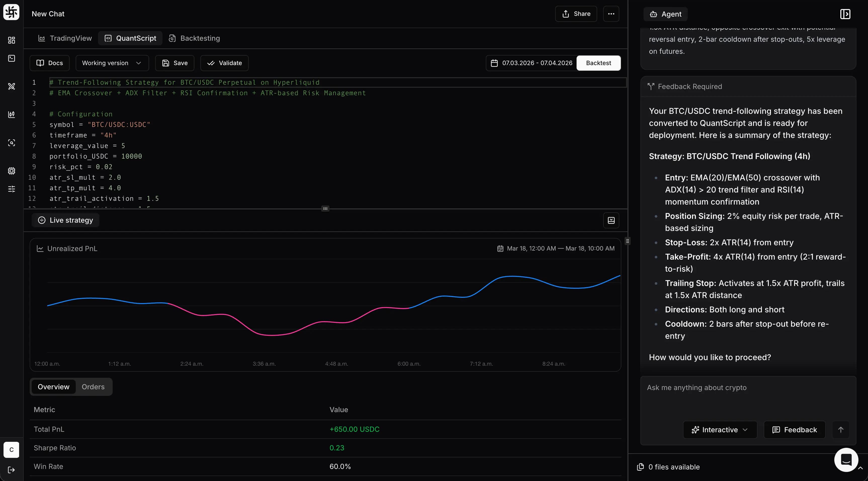Click the New Chat title
This screenshot has height=481, width=868.
coord(48,14)
